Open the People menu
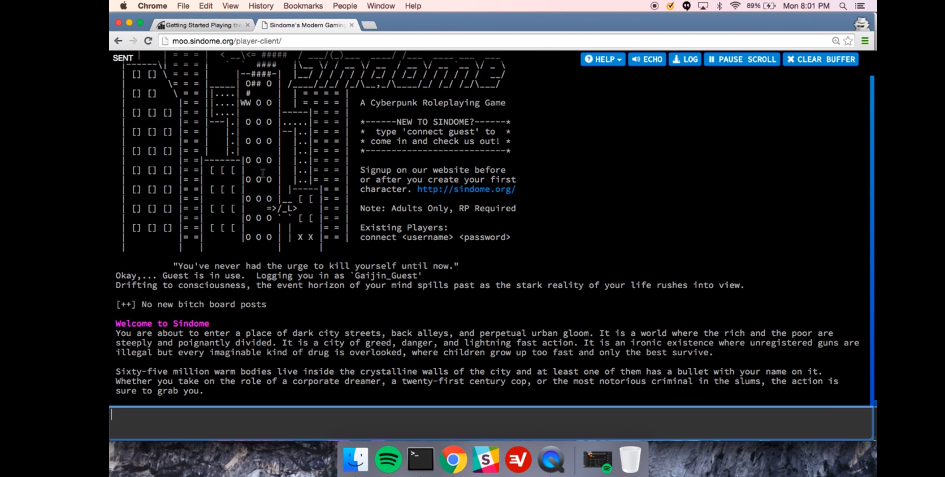This screenshot has height=477, width=945. coord(345,6)
